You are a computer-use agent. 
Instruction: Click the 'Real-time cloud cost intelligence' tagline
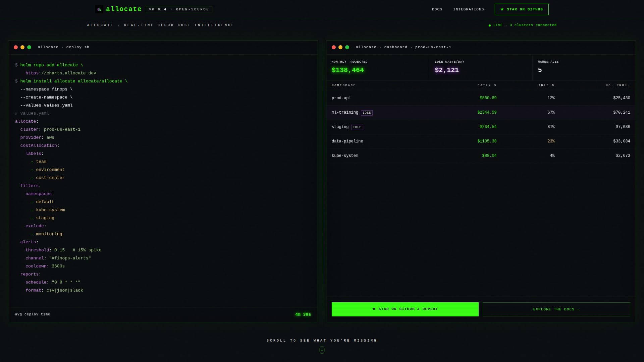[179, 25]
